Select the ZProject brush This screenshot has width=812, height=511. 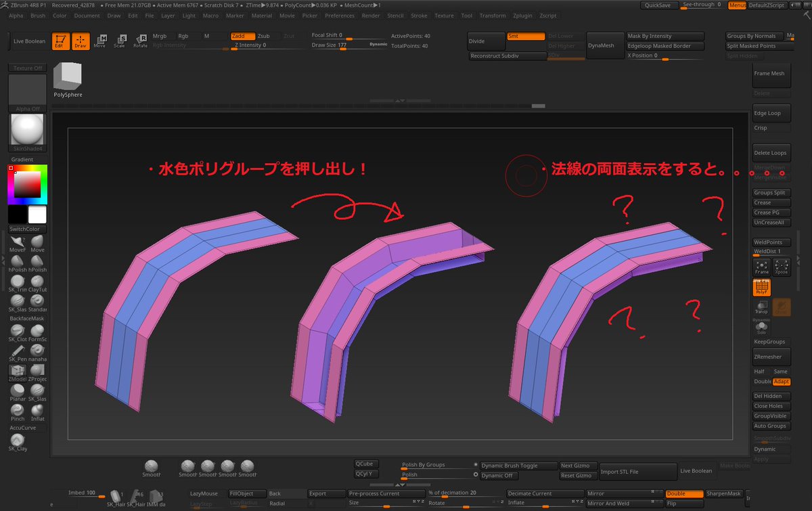(37, 372)
